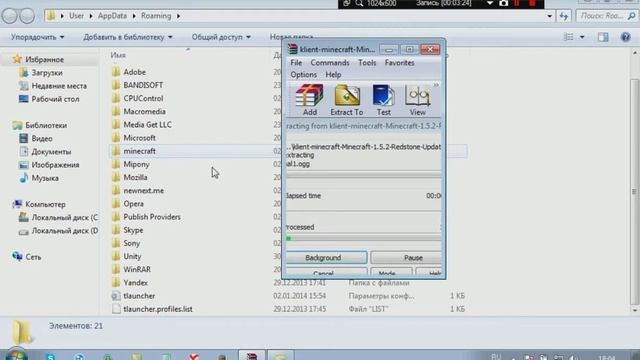Click the Extract To icon in WinRAR
The height and width of the screenshot is (360, 640).
347,100
